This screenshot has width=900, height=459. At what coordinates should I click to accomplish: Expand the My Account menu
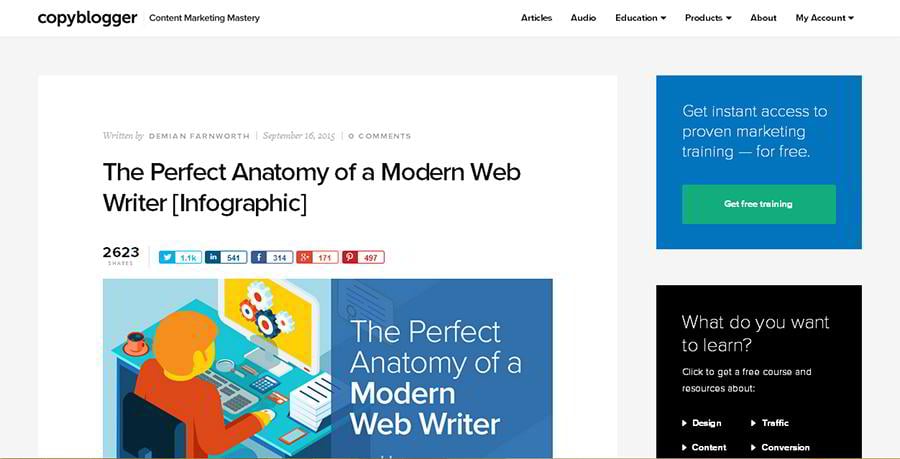click(824, 18)
